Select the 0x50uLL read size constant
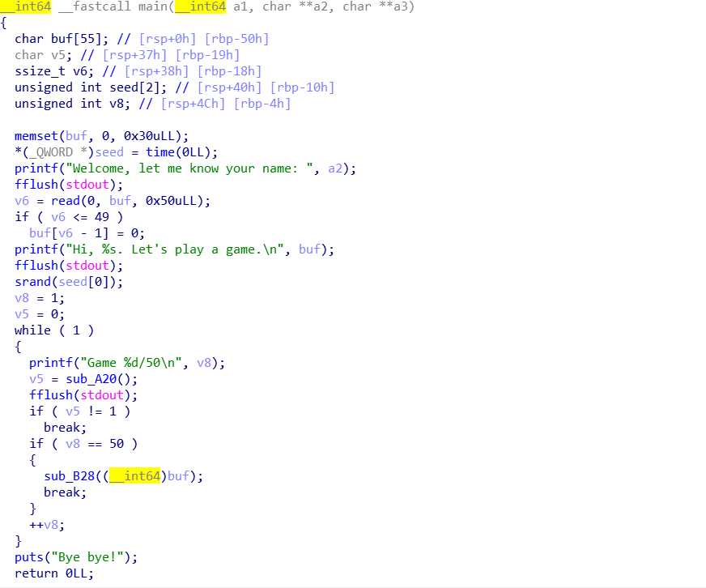Screen dimensions: 706x588 point(174,201)
